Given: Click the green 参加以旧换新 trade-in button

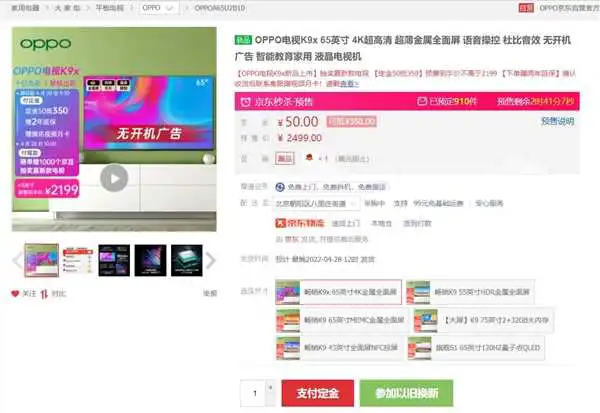Looking at the screenshot, I should click(x=406, y=393).
